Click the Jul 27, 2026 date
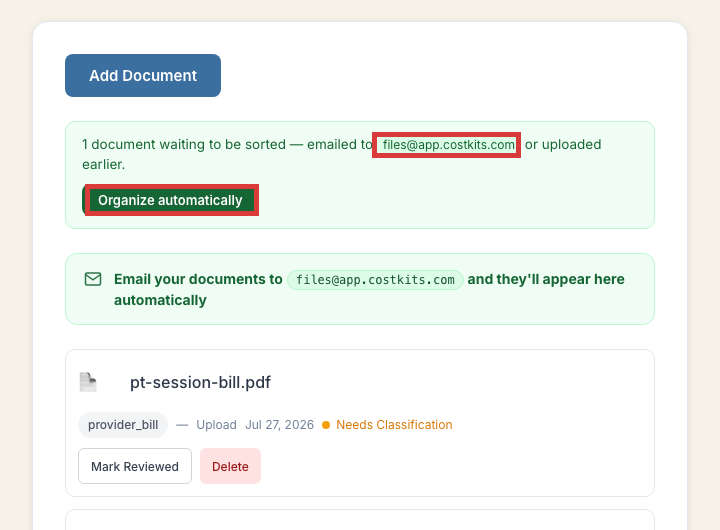 [x=279, y=425]
